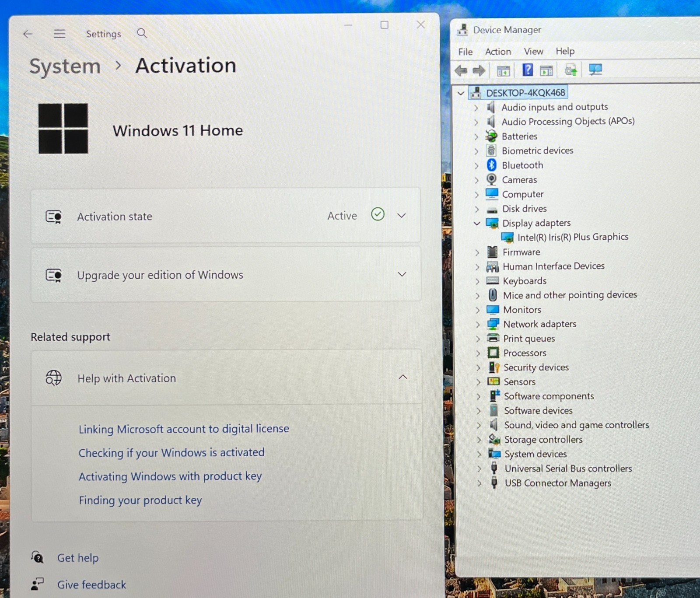700x598 pixels.
Task: Collapse the Display adapters node
Action: pos(477,223)
